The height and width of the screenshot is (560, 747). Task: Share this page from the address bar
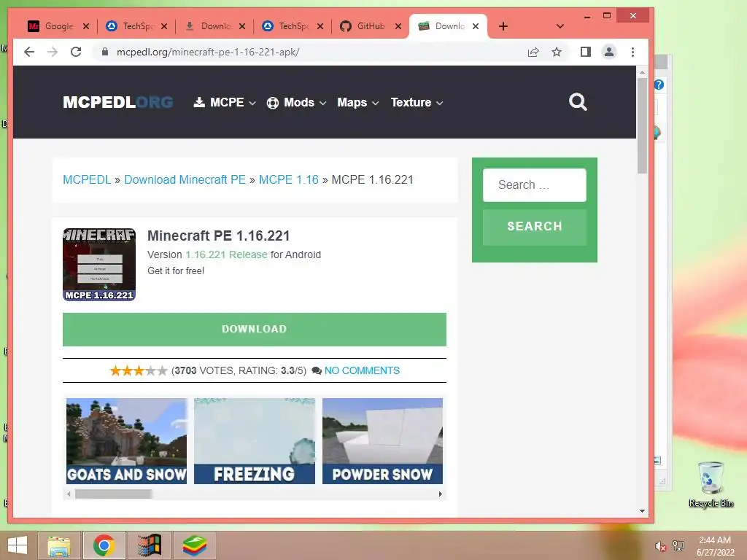pos(533,52)
